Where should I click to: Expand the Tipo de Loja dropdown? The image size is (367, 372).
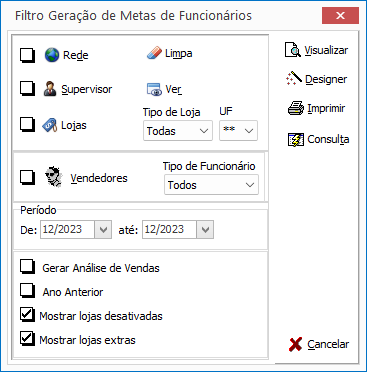pyautogui.click(x=178, y=131)
